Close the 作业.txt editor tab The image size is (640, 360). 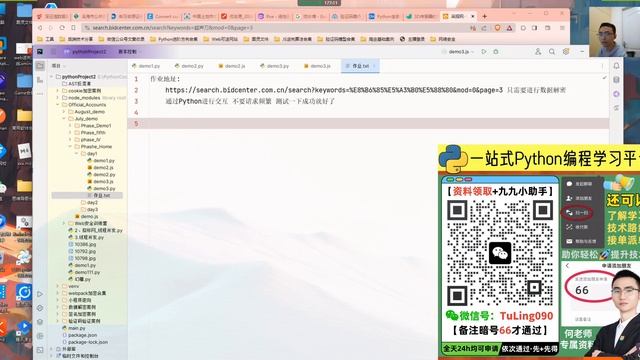(374, 66)
